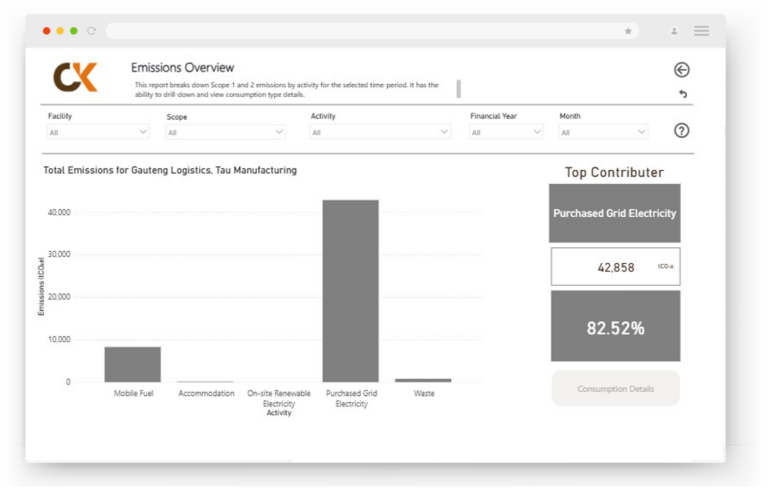Screen dimensions: 768x491
Task: Select the Purchased Grid Electricity bar
Action: click(x=350, y=291)
